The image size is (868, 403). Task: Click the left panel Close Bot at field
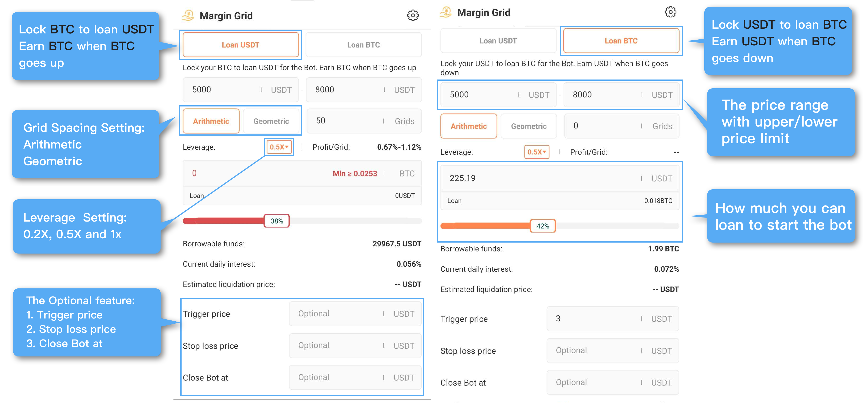337,377
